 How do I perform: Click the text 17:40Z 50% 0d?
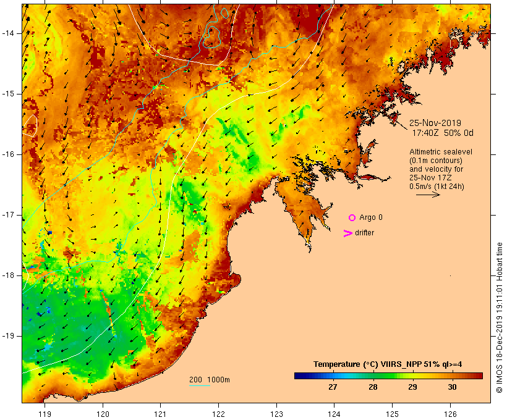pos(443,133)
